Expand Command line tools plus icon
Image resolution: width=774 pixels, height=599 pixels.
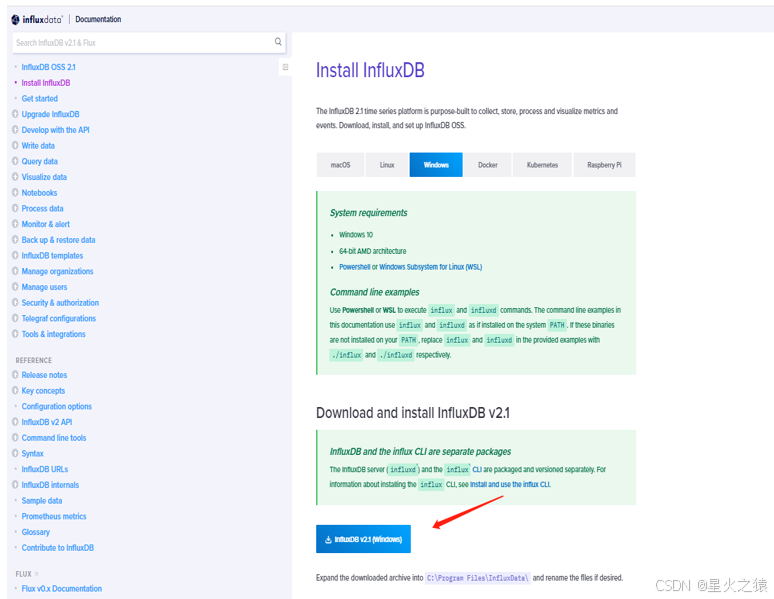(x=15, y=438)
